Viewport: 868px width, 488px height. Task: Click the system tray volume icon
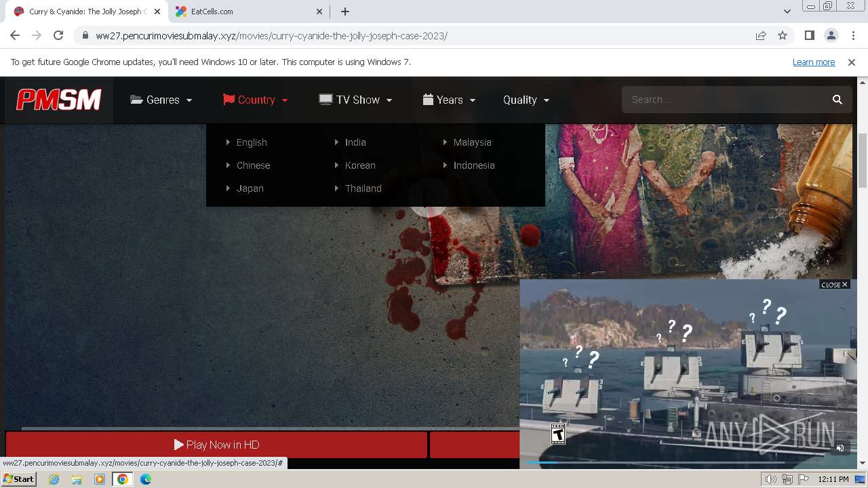[x=770, y=479]
